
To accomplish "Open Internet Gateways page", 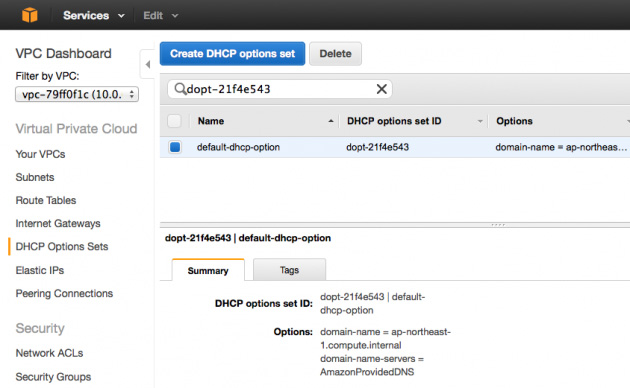I will tap(58, 223).
